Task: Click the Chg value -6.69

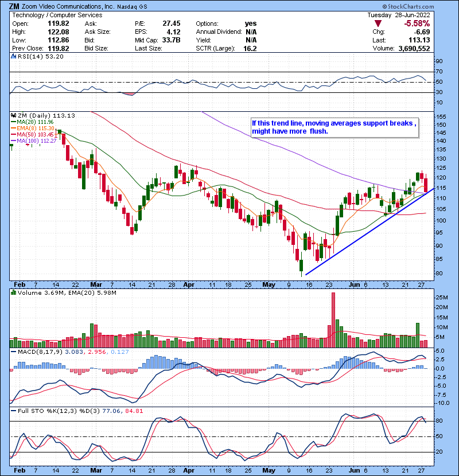Action: [422, 32]
